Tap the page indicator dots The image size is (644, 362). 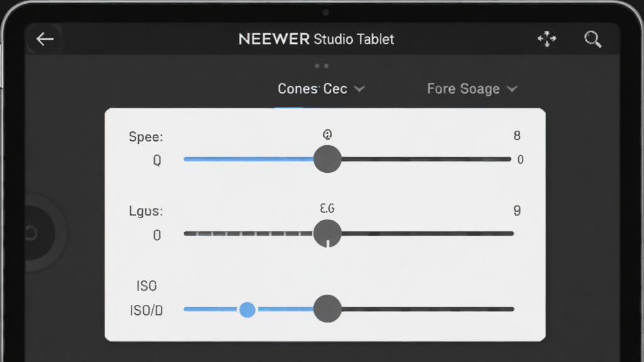[321, 65]
